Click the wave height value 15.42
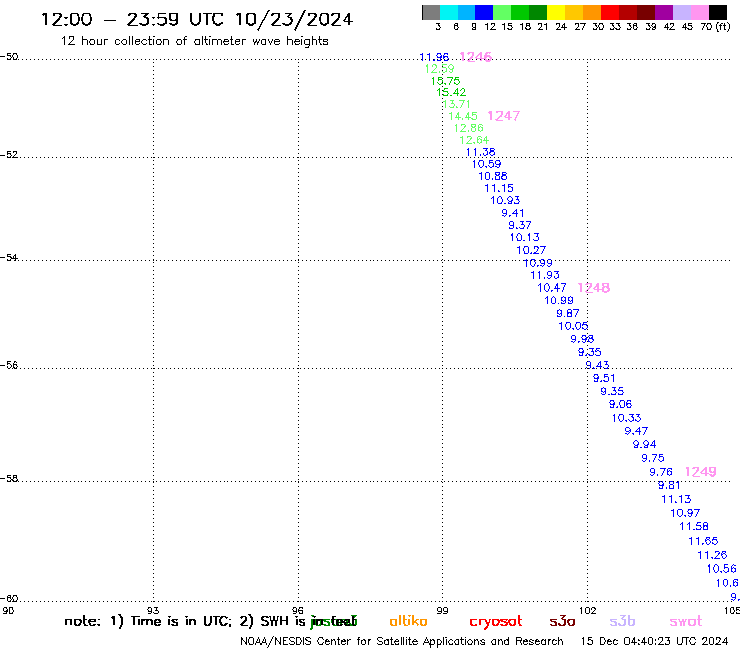 click(451, 92)
